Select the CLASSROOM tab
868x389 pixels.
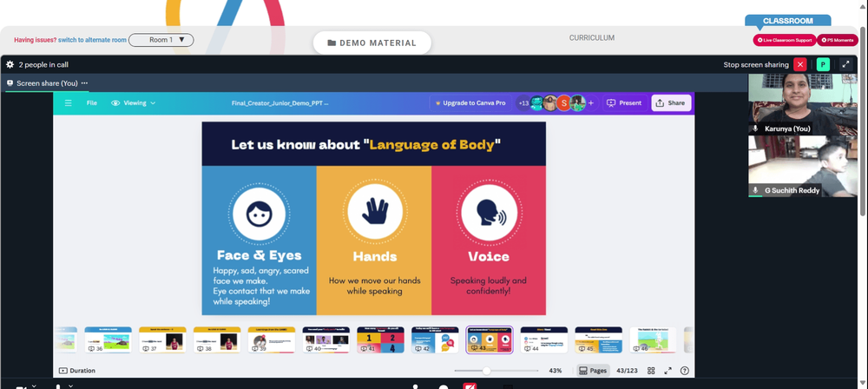788,21
